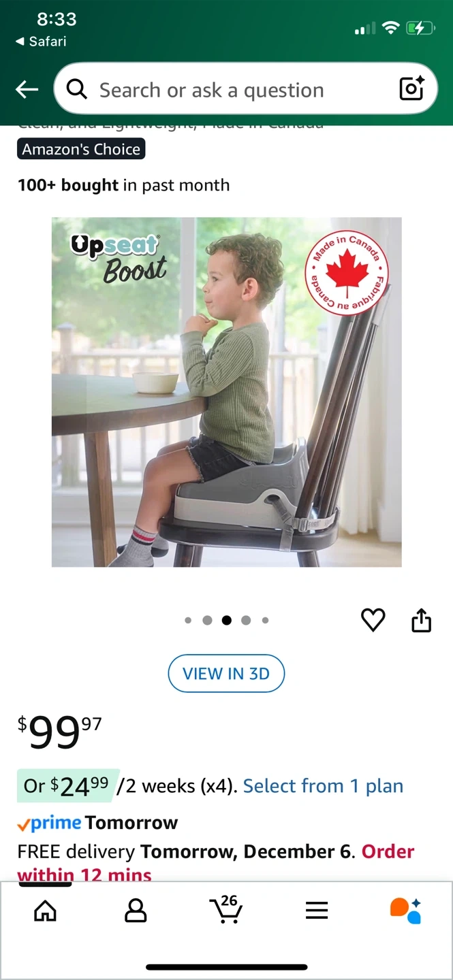Image resolution: width=453 pixels, height=980 pixels.
Task: Open cart with 26 items
Action: pos(226,909)
